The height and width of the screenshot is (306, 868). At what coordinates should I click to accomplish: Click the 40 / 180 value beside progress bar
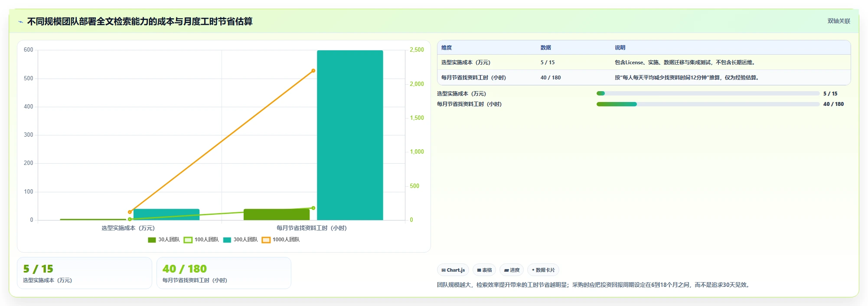[833, 104]
